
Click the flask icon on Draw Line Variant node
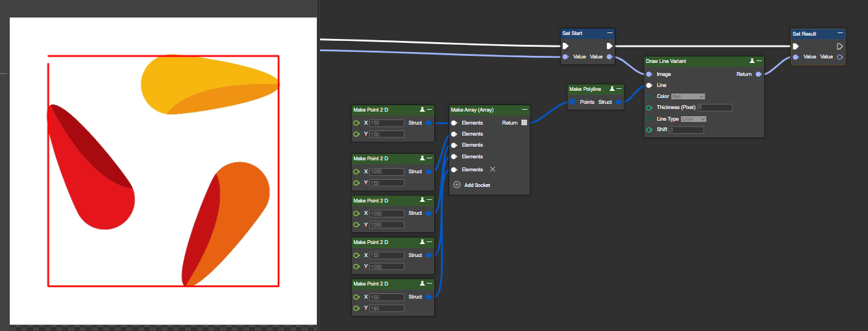click(x=752, y=61)
